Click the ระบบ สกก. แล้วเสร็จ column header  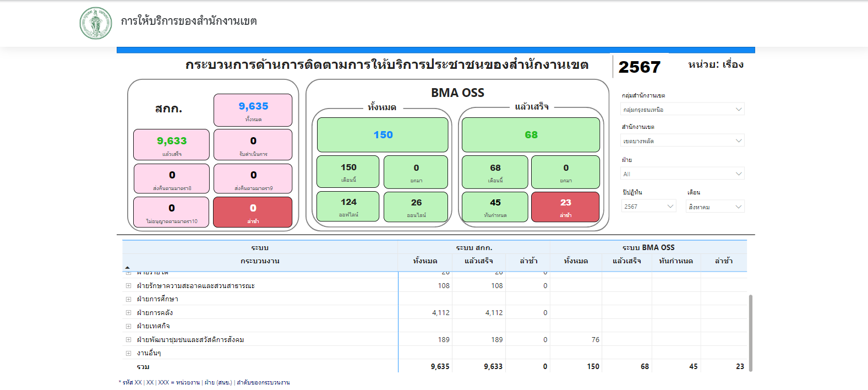coord(478,261)
